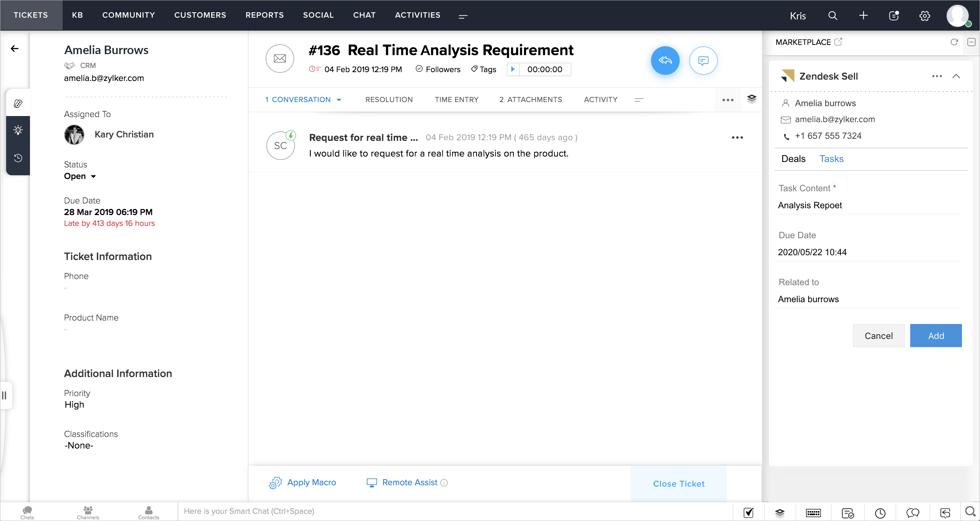This screenshot has width=980, height=521.
Task: Toggle the Followers option on the ticket
Action: pyautogui.click(x=438, y=69)
